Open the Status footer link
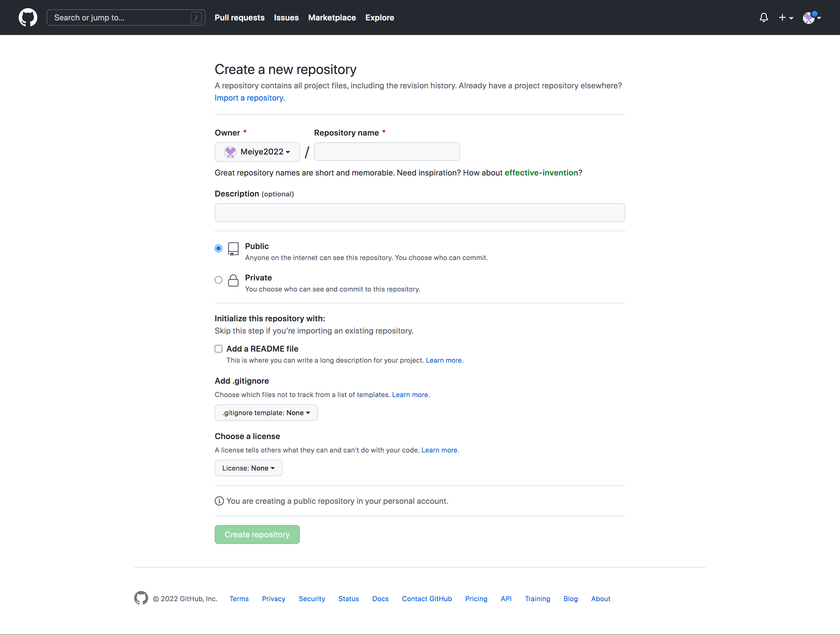This screenshot has width=840, height=635. (348, 599)
